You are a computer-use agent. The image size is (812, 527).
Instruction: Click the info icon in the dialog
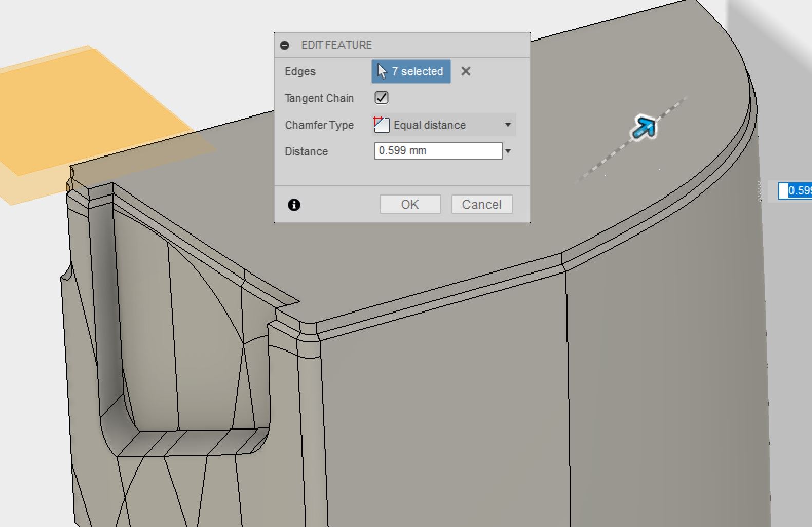[x=294, y=205]
